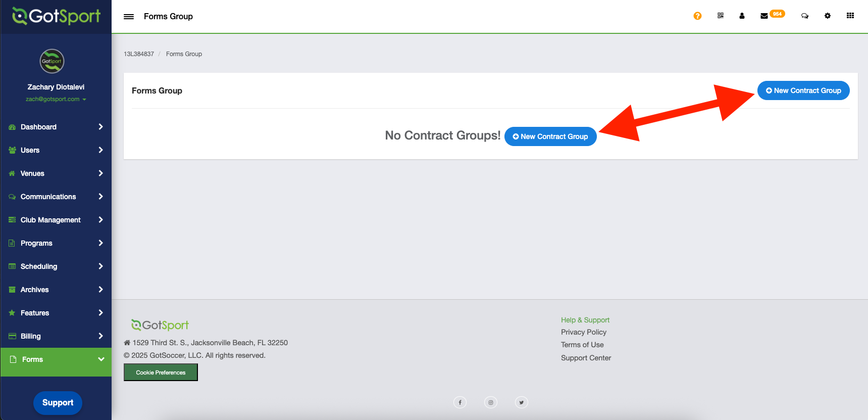This screenshot has width=868, height=420.
Task: Toggle the hamburger menu icon
Action: point(129,17)
